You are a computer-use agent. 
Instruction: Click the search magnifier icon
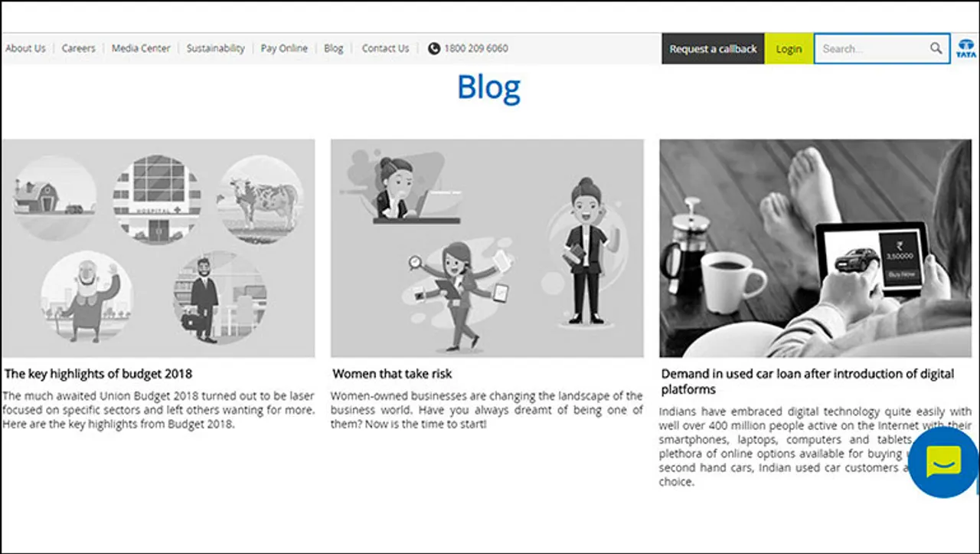[936, 48]
